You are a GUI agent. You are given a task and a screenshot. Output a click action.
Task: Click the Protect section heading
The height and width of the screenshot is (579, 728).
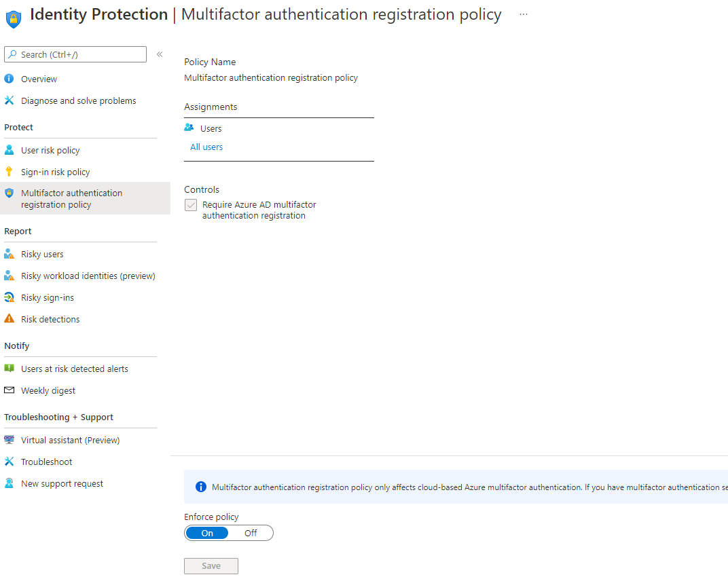[18, 127]
